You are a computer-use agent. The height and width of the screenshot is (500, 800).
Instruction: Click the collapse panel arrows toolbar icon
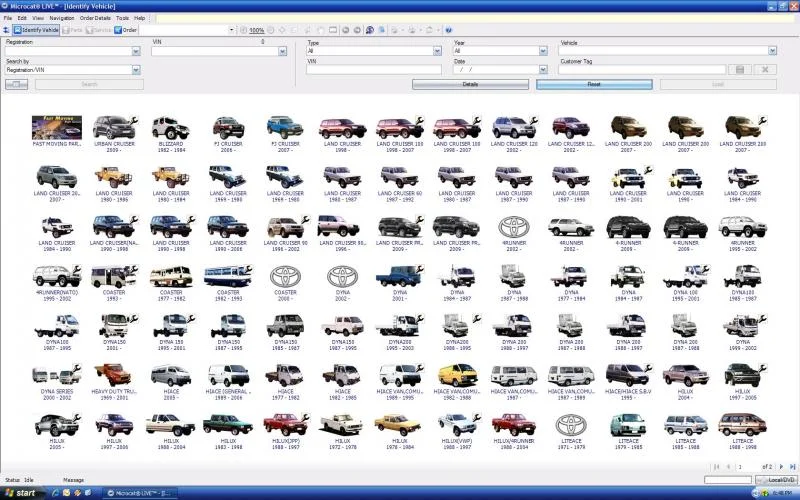6,30
